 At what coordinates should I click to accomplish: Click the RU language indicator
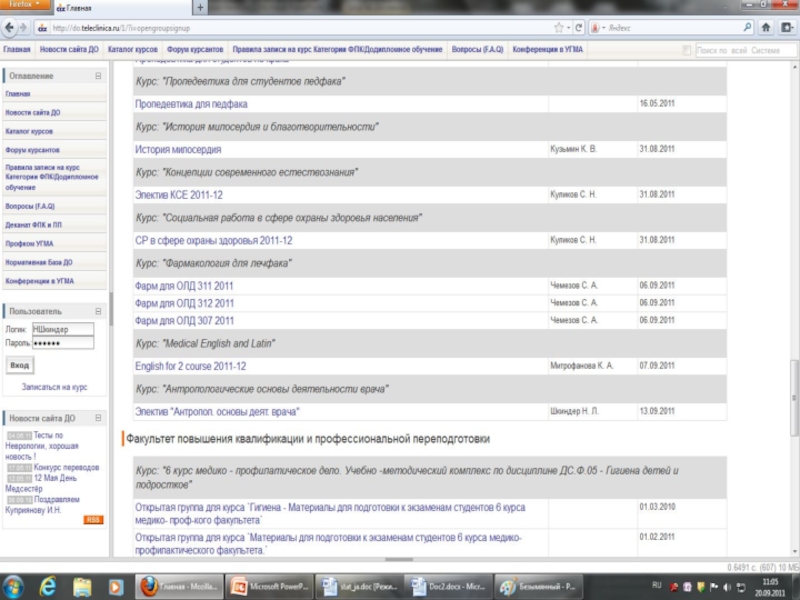(x=656, y=585)
